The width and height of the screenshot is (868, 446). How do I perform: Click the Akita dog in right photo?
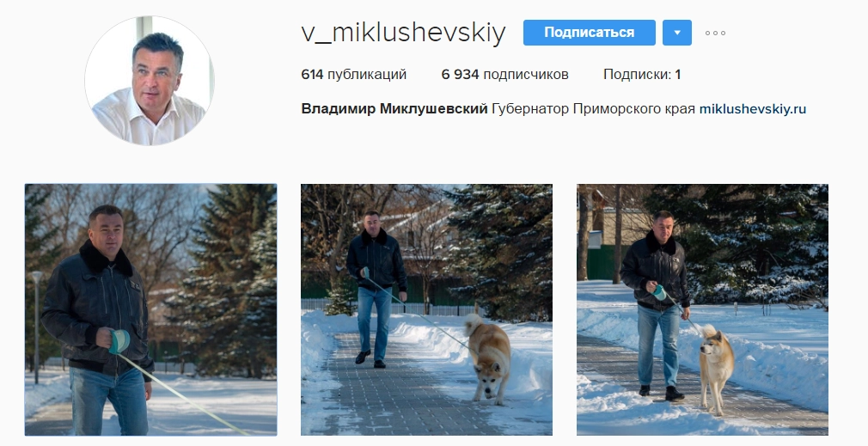click(x=717, y=368)
